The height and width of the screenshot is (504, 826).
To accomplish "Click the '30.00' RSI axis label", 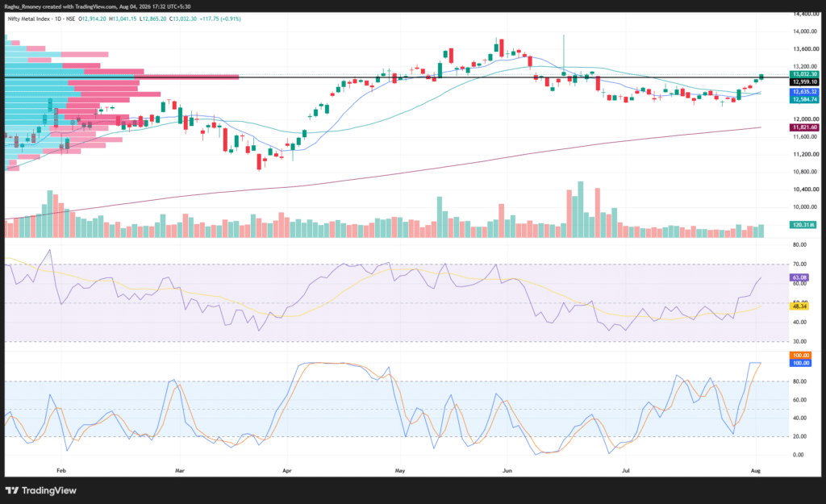I will click(799, 341).
